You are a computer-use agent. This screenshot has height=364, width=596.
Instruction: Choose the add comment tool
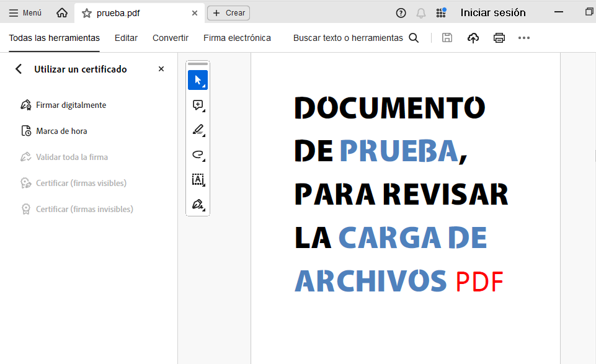[x=198, y=105]
